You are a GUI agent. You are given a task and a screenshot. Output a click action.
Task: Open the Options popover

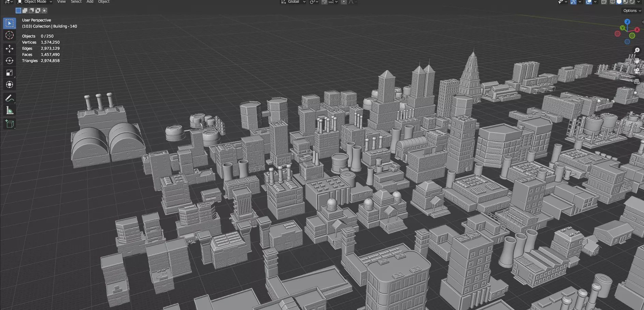click(x=632, y=11)
